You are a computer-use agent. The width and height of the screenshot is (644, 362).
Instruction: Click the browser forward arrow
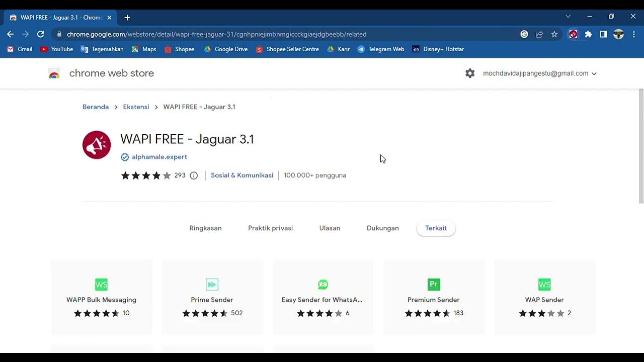coord(26,34)
